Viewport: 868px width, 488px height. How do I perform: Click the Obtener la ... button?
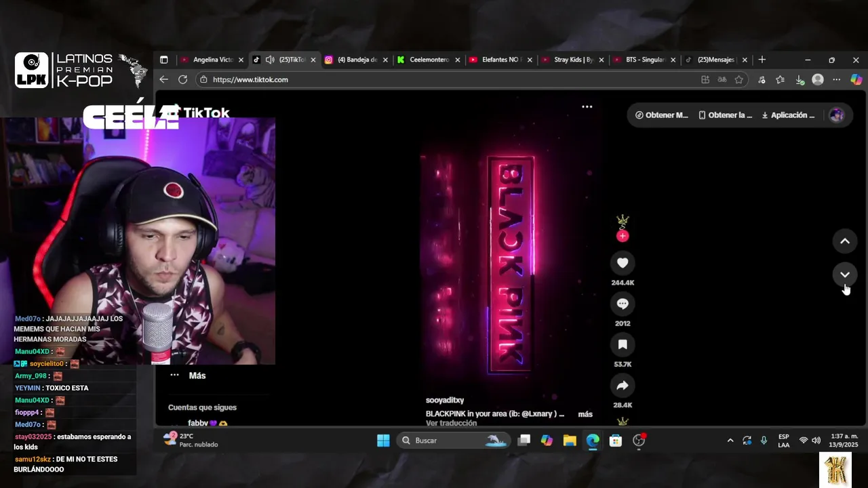click(x=726, y=115)
